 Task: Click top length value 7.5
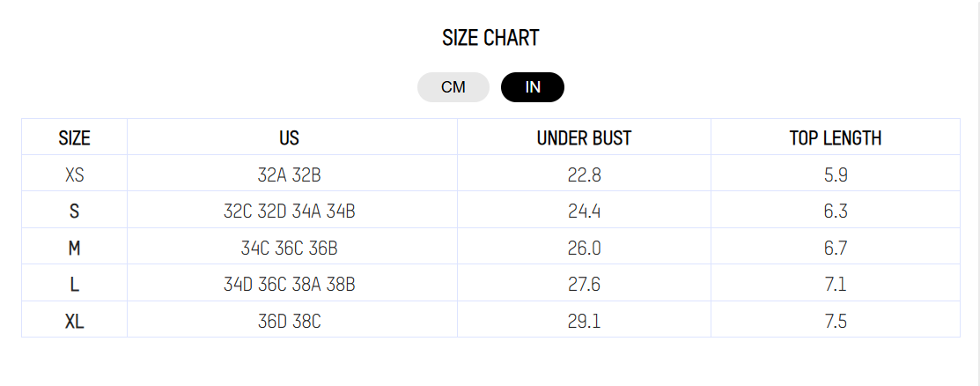(836, 322)
